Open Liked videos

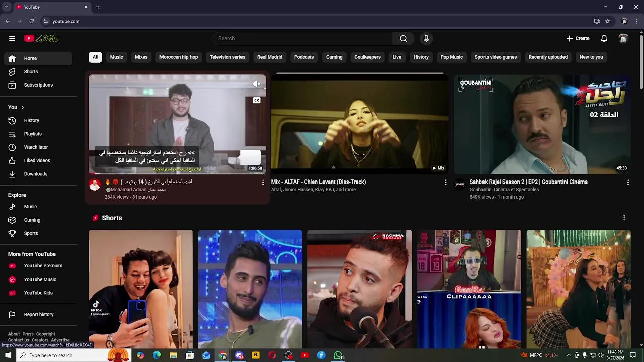pos(38,161)
